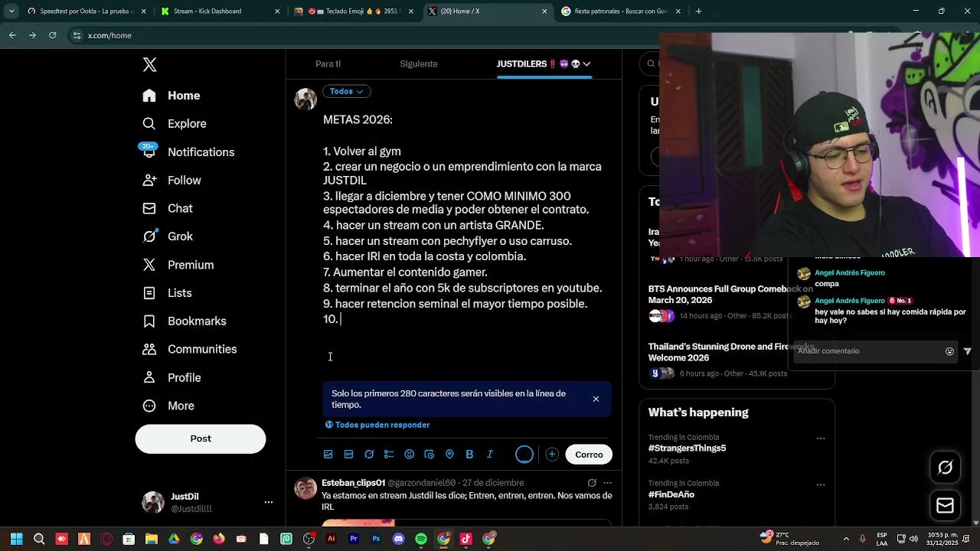Enhance post with Grok icon
The height and width of the screenshot is (551, 980).
coord(369,455)
